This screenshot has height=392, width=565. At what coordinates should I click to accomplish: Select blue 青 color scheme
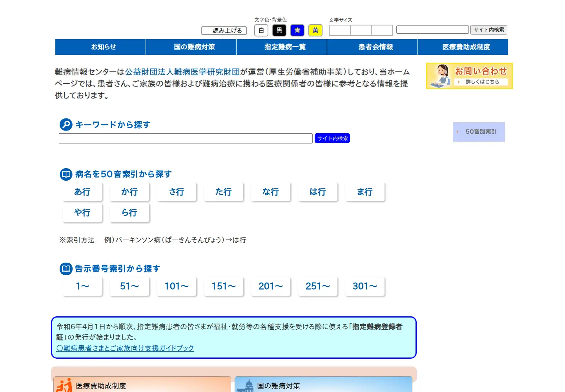297,30
